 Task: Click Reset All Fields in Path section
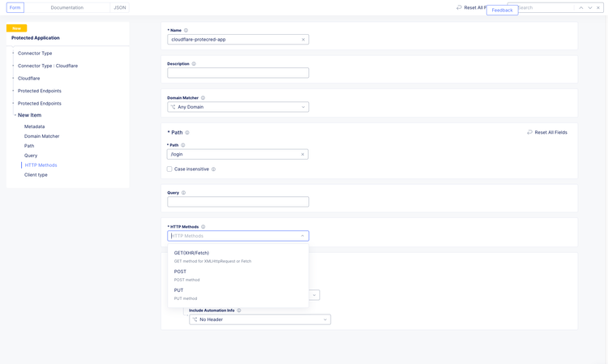click(x=547, y=132)
